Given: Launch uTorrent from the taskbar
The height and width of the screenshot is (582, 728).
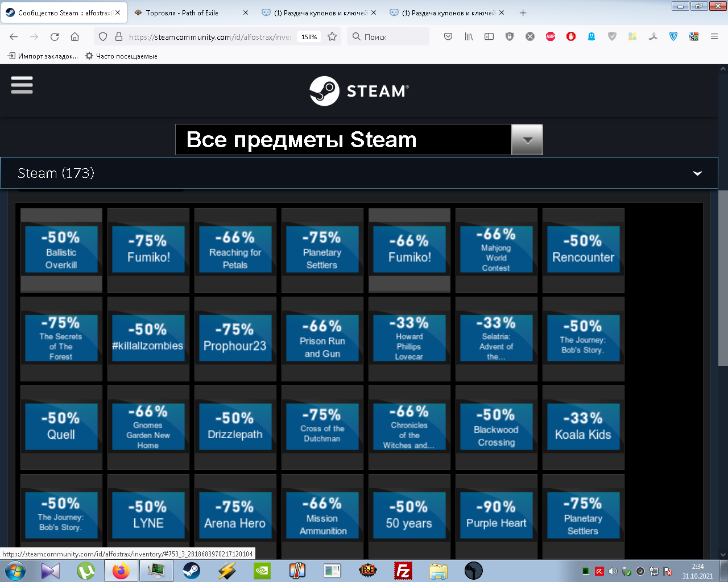Looking at the screenshot, I should pyautogui.click(x=86, y=571).
